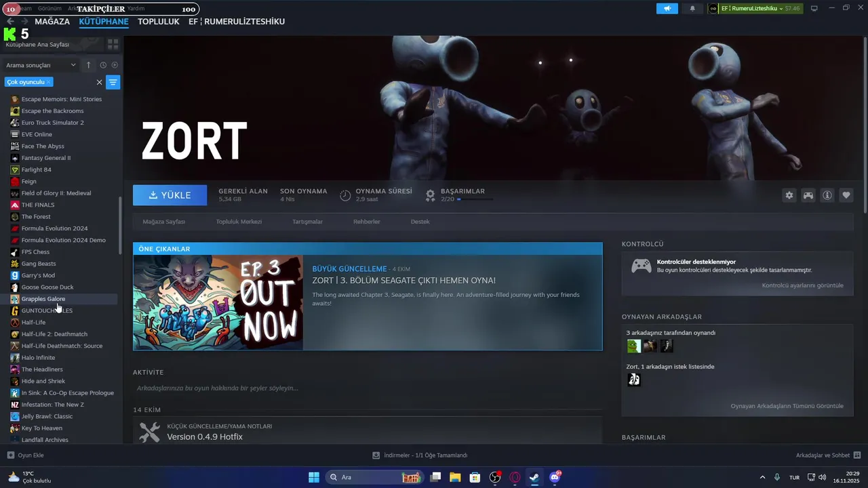This screenshot has height=488, width=868.
Task: Open the Görünüm menu
Action: (50, 8)
